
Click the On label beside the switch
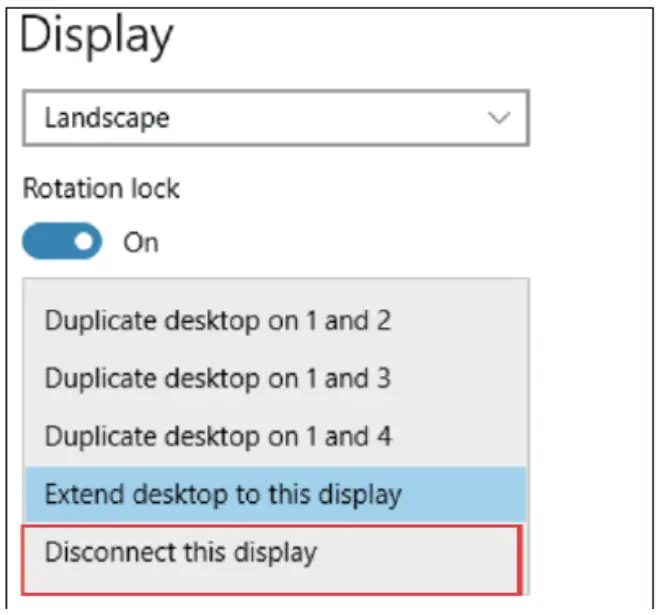tap(141, 242)
